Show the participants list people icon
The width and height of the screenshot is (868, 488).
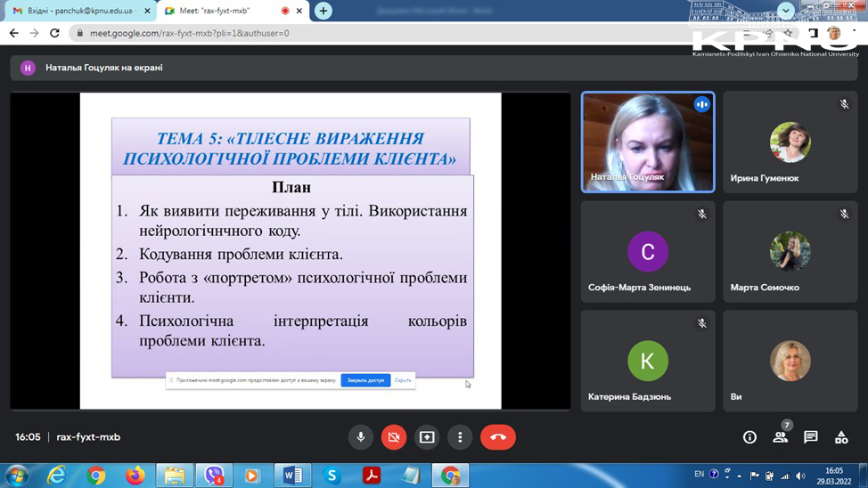781,437
